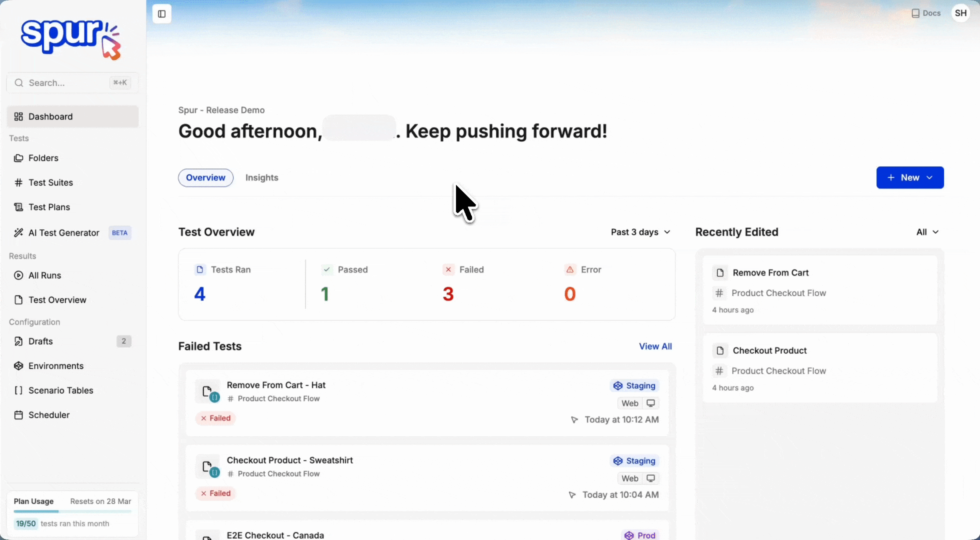Open Drafts with 2 badge
The width and height of the screenshot is (980, 540).
40,341
